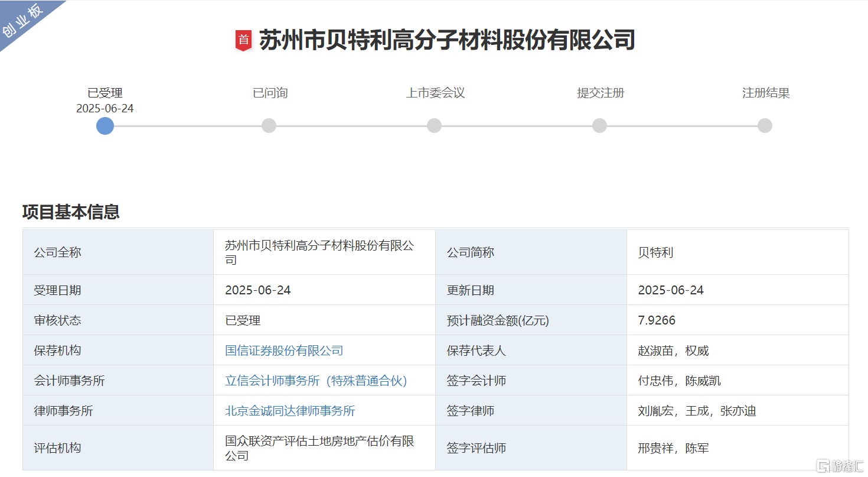Select the 注册结果 progress step circle
The width and height of the screenshot is (868, 477).
tap(765, 126)
